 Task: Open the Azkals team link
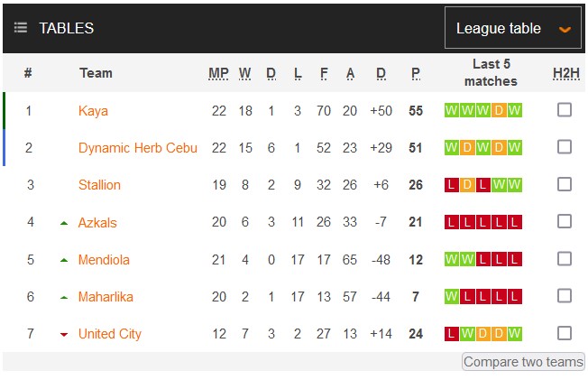tap(97, 223)
